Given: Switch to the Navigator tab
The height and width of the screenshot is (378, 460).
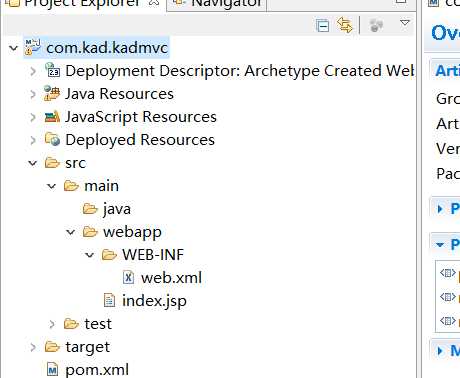Looking at the screenshot, I should (219, 4).
